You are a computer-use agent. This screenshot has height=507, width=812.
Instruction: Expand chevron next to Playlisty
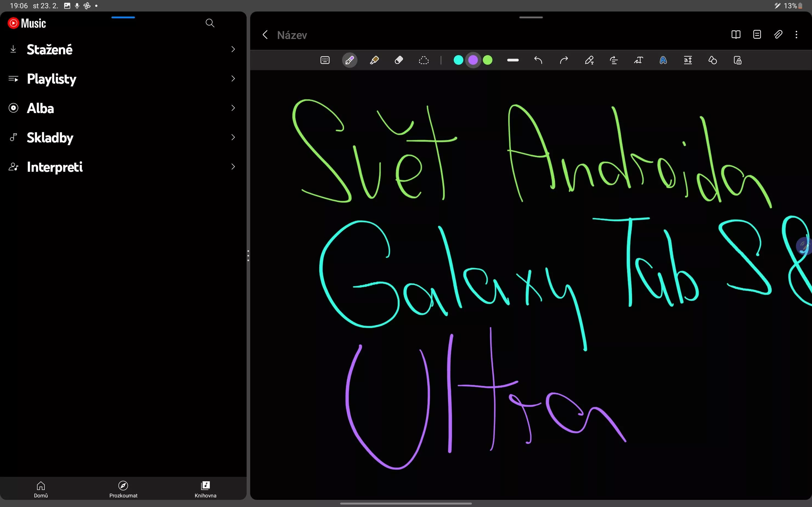pos(233,78)
